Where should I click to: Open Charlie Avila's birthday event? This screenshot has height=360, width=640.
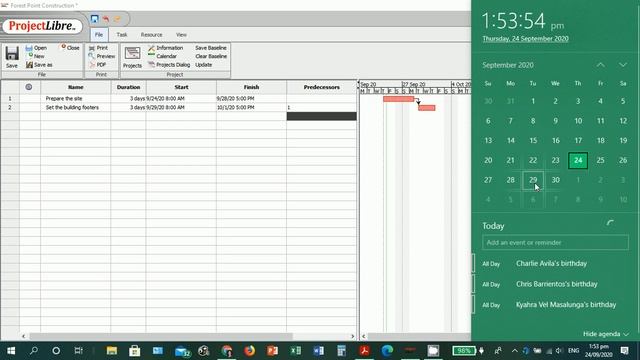click(551, 264)
